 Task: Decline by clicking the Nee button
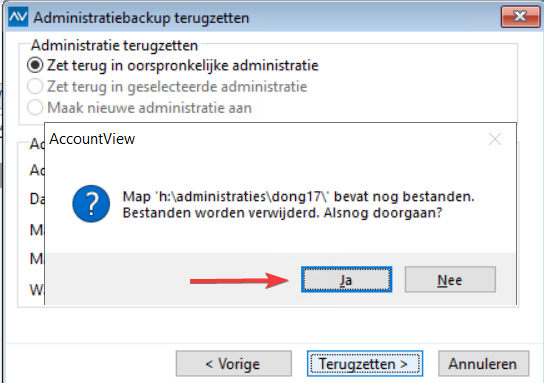pyautogui.click(x=450, y=280)
